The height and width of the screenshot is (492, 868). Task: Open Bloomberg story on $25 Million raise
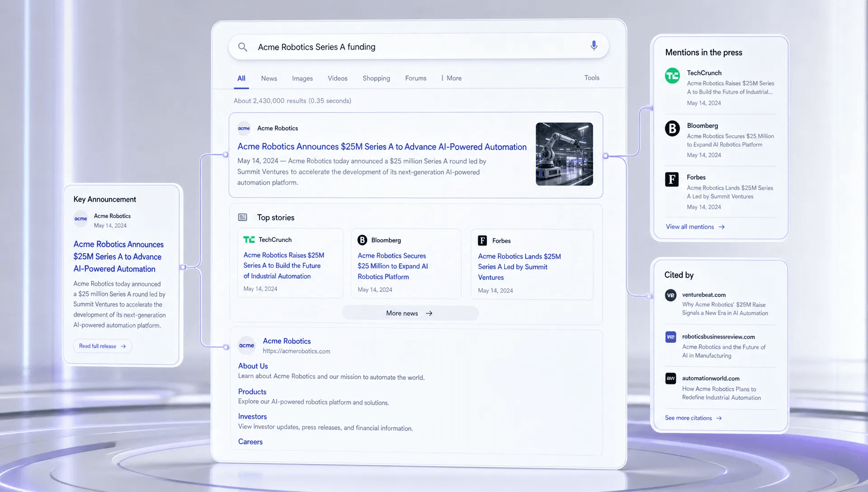pyautogui.click(x=393, y=266)
